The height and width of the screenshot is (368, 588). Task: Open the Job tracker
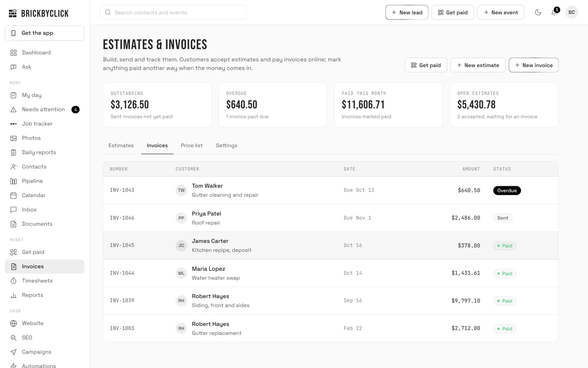(x=44, y=124)
